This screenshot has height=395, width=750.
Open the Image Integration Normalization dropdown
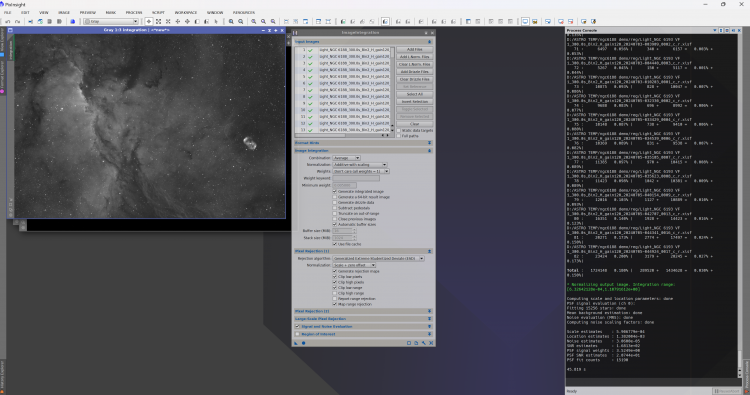pyautogui.click(x=360, y=165)
